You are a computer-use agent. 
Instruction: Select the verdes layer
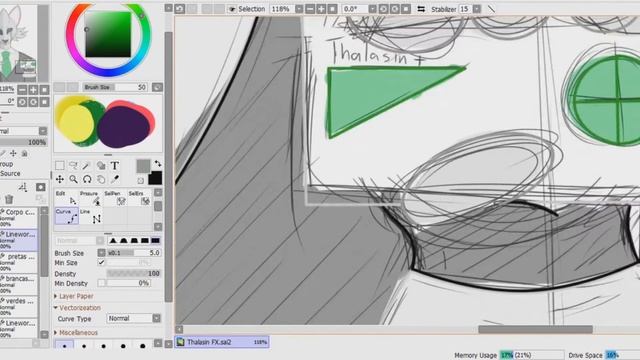point(19,306)
